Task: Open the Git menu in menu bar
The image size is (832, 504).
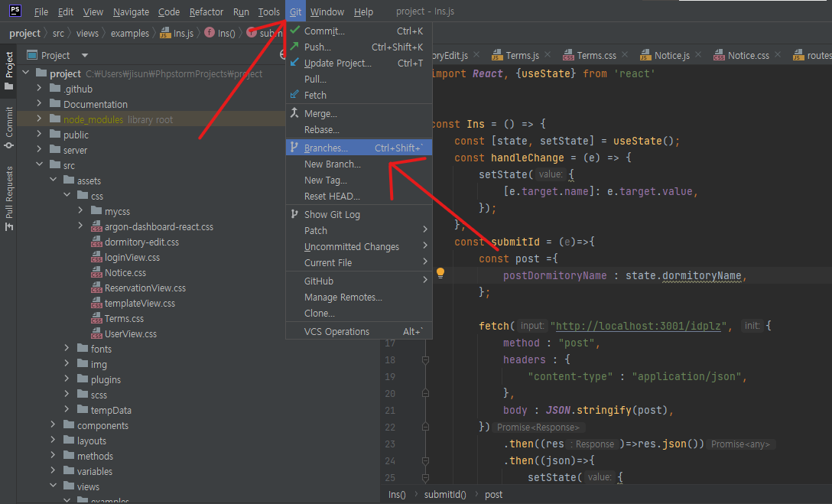Action: pyautogui.click(x=295, y=11)
